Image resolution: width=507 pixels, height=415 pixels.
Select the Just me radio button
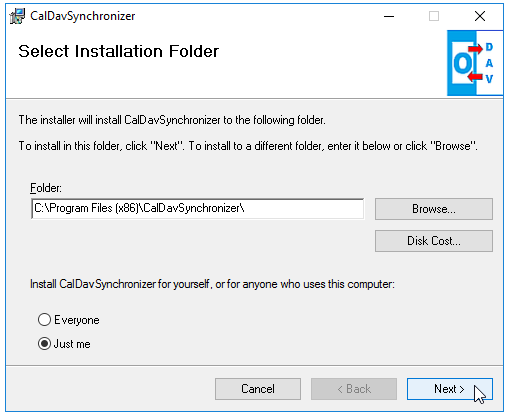[x=44, y=343]
